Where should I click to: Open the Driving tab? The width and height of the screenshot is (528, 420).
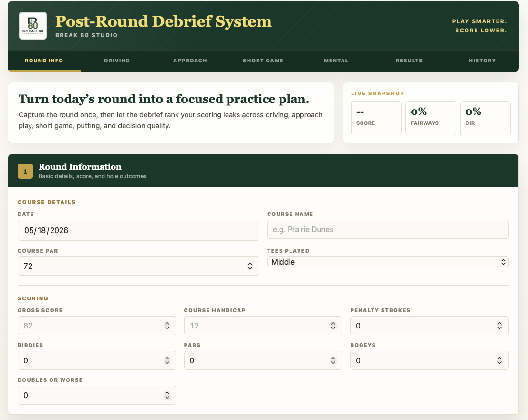pyautogui.click(x=117, y=61)
